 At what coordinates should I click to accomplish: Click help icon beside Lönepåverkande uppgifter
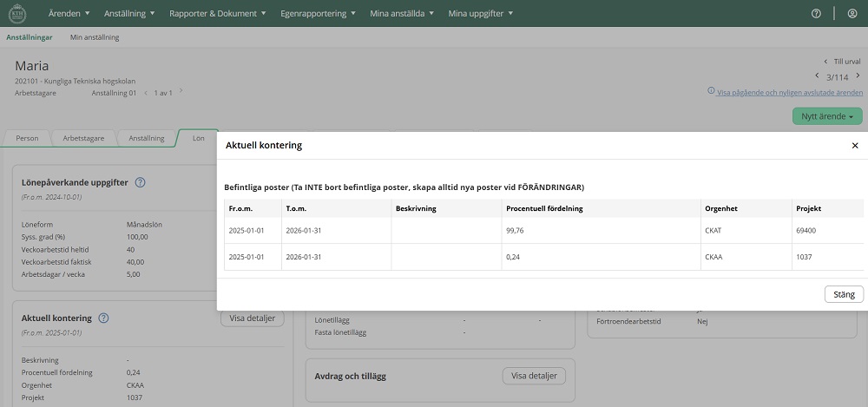click(140, 182)
